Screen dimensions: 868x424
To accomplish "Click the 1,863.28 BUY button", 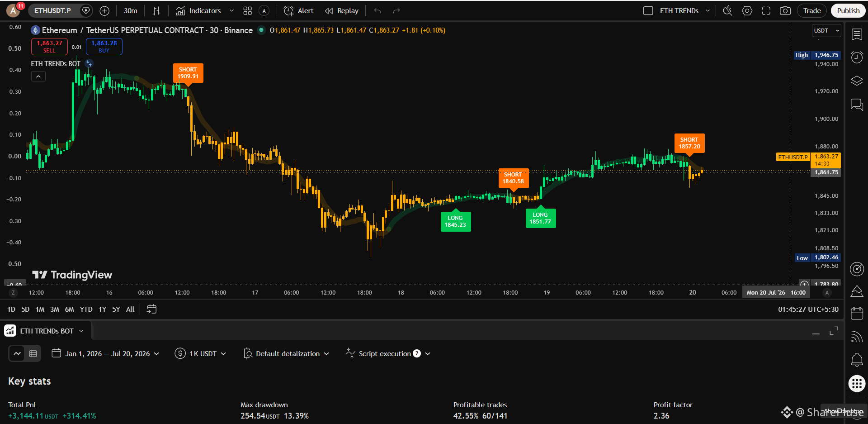I will [104, 47].
